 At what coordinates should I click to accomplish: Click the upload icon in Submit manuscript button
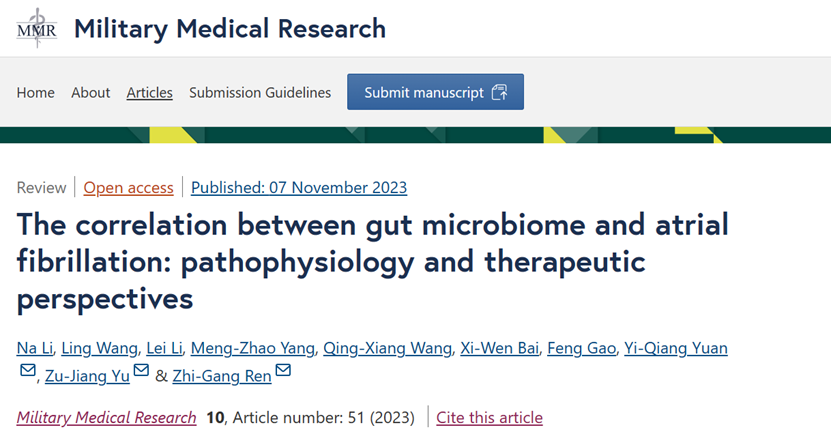(x=499, y=92)
